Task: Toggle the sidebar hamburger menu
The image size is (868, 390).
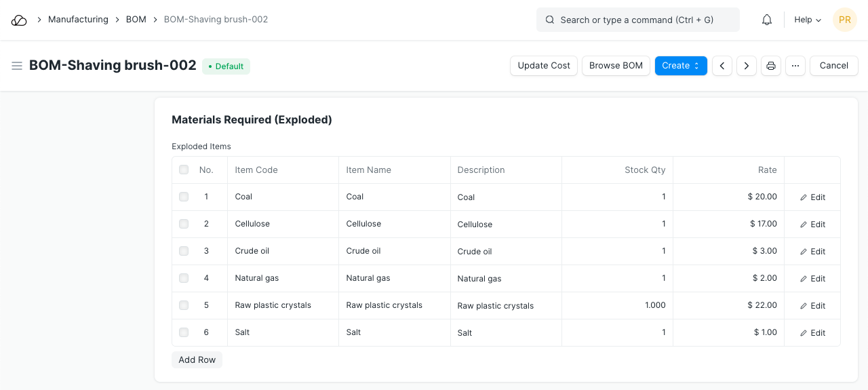Action: coord(17,66)
